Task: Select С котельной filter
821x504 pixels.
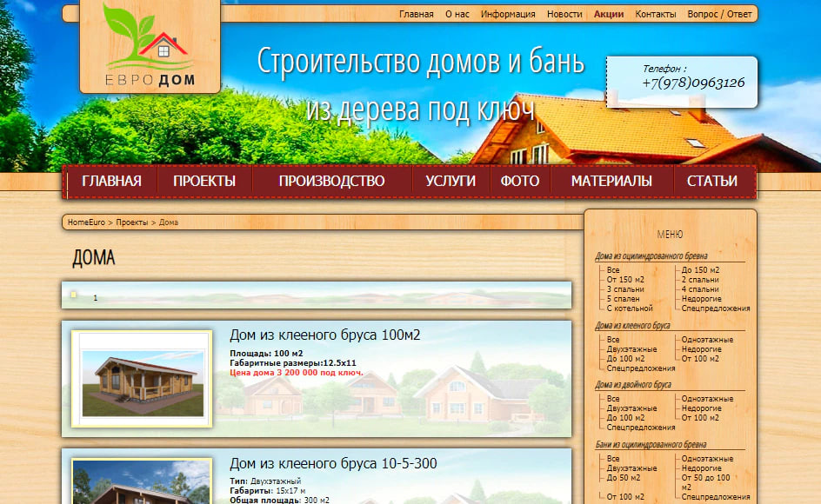Action: coord(630,308)
